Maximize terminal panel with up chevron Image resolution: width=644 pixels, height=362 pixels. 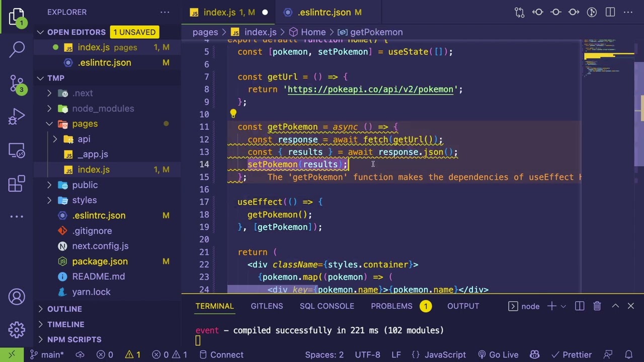[x=615, y=306]
